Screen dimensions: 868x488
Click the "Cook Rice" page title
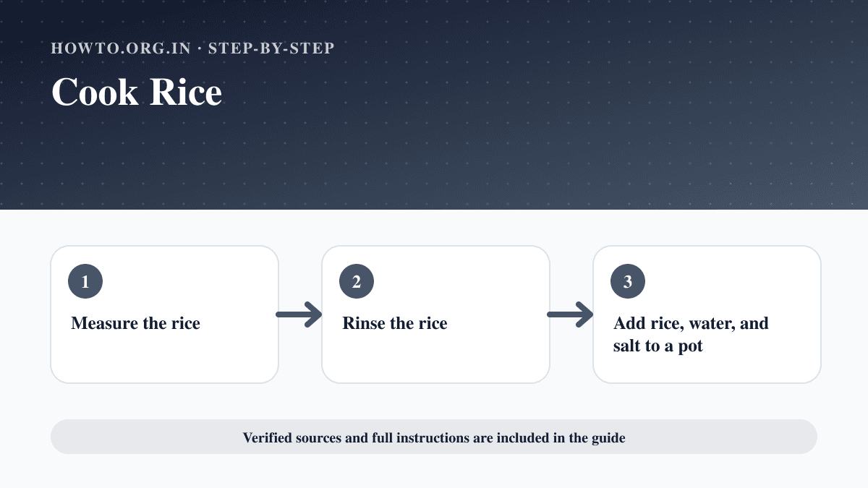click(137, 93)
